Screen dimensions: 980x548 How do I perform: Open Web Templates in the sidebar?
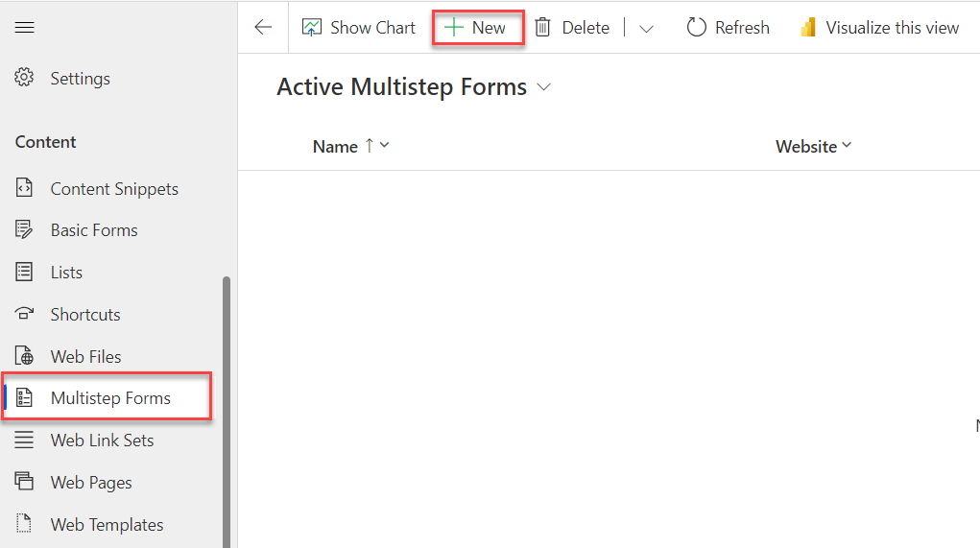tap(107, 525)
